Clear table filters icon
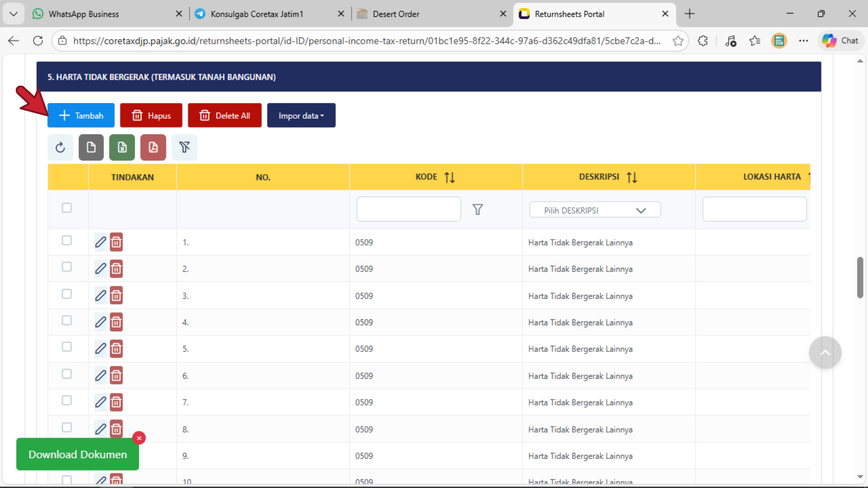868x488 pixels. tap(184, 147)
